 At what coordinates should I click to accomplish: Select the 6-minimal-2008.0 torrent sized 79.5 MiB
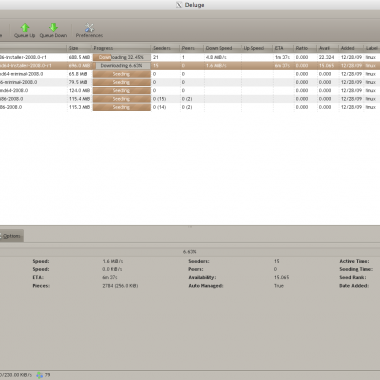click(x=190, y=82)
